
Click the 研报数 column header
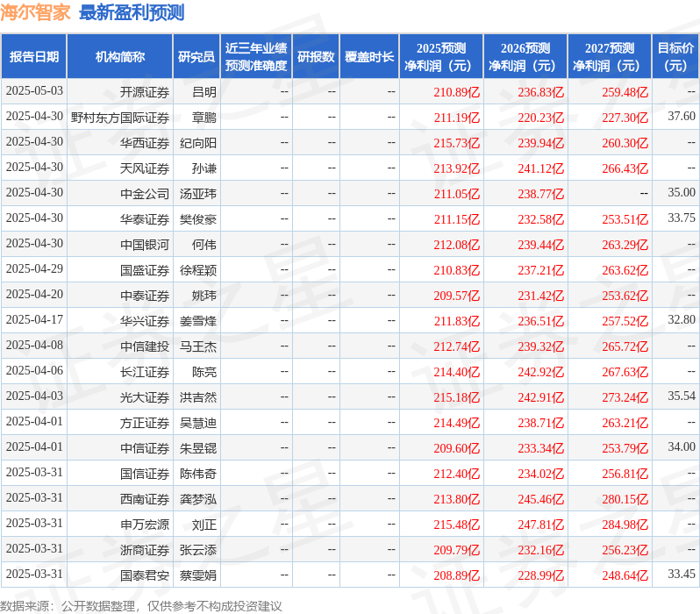[315, 57]
